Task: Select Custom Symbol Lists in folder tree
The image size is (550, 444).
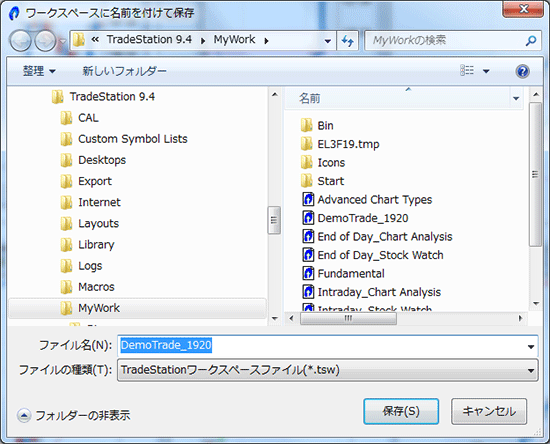Action: pyautogui.click(x=133, y=139)
